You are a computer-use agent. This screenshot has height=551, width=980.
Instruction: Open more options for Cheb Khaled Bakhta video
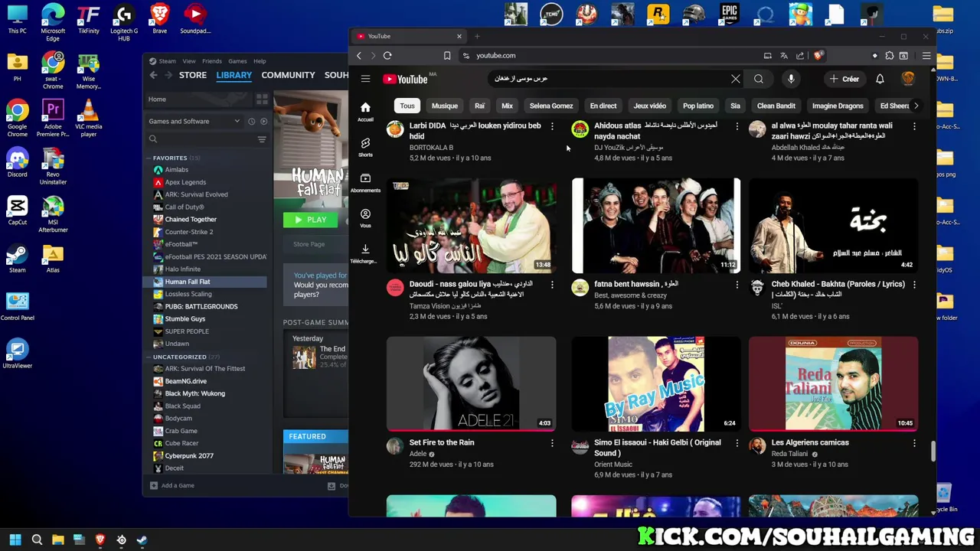914,285
